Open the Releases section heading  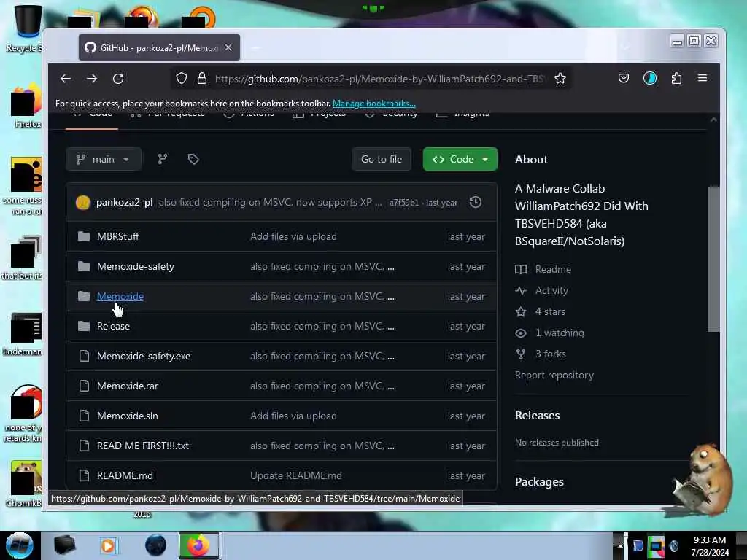[x=537, y=415]
